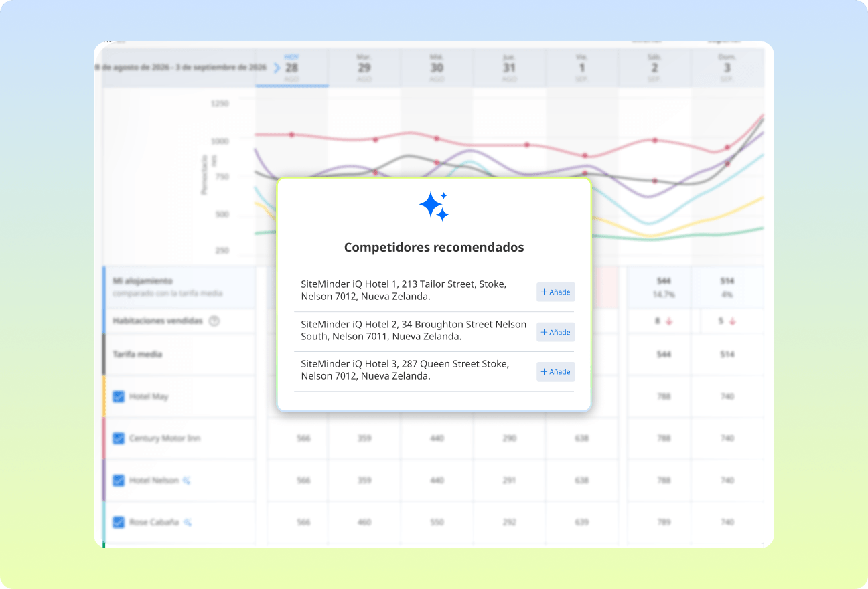
Task: Click the sparkle icon next to Rose Cabaña
Action: click(x=188, y=522)
